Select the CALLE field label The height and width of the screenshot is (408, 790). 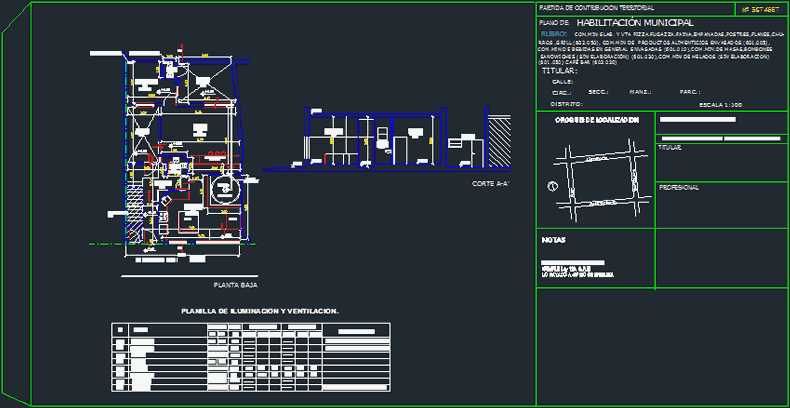[x=562, y=82]
